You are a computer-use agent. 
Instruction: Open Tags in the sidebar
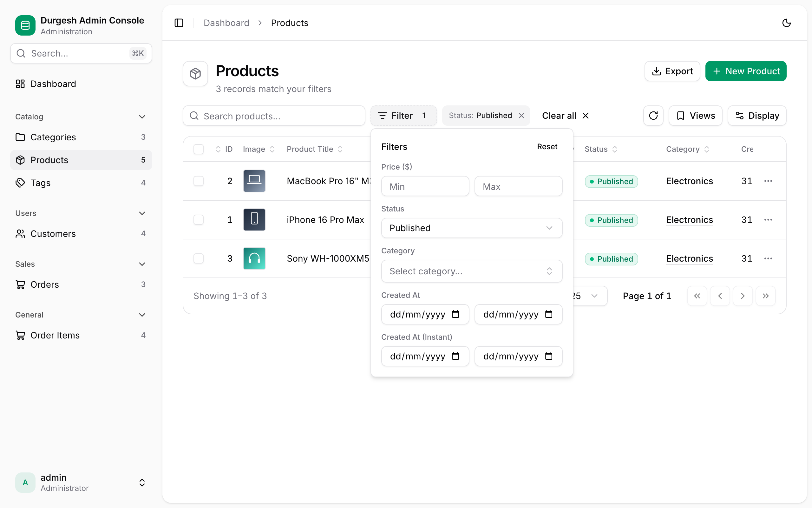(81, 183)
